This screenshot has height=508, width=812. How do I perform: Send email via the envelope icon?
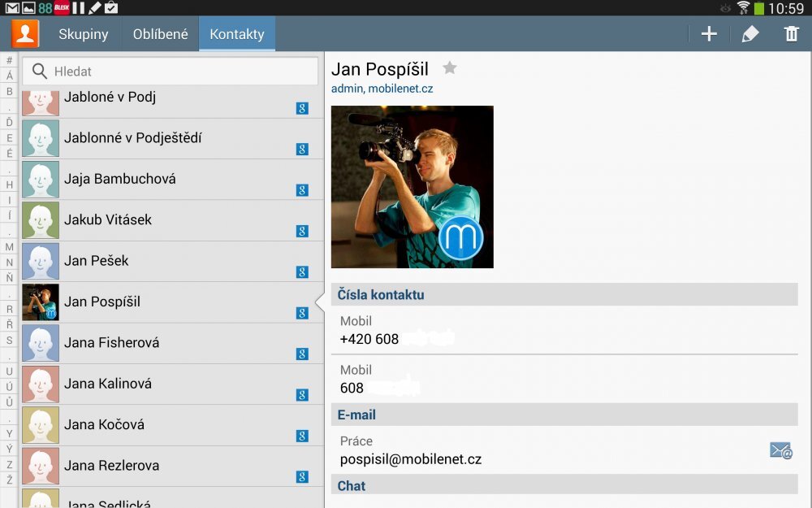(780, 450)
